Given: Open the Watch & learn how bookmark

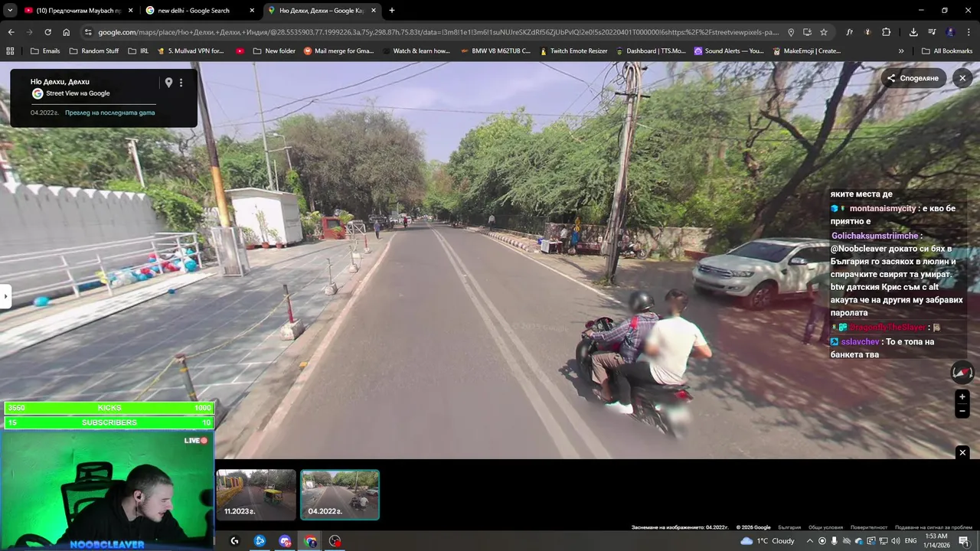Looking at the screenshot, I should click(x=416, y=51).
